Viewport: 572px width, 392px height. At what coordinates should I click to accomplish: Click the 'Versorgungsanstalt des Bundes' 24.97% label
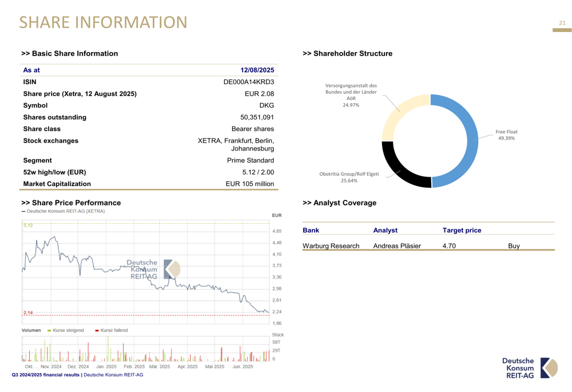351,95
